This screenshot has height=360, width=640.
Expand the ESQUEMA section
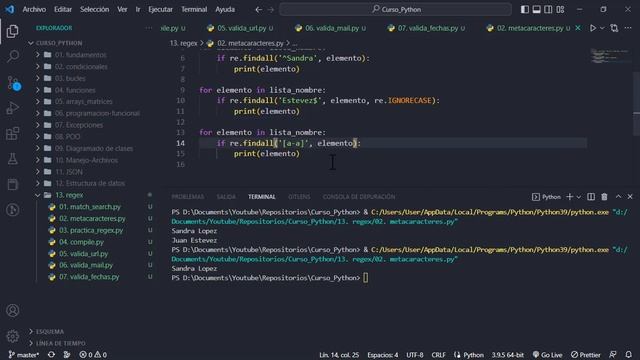(49, 331)
